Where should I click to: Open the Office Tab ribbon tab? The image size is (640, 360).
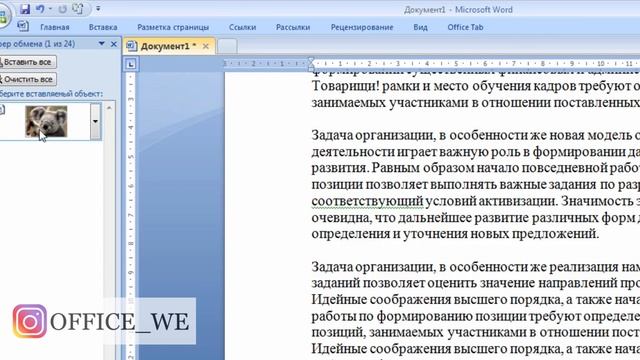tap(465, 27)
